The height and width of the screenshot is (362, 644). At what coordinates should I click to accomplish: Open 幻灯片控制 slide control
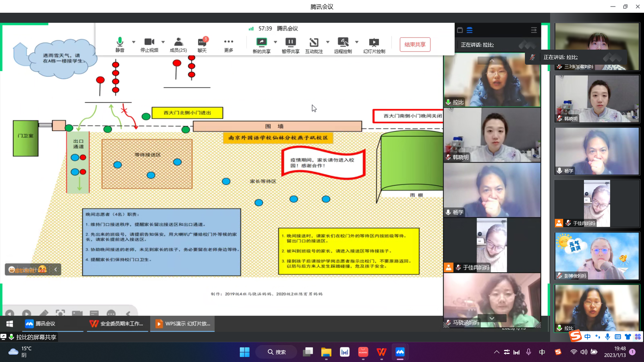[x=374, y=45]
